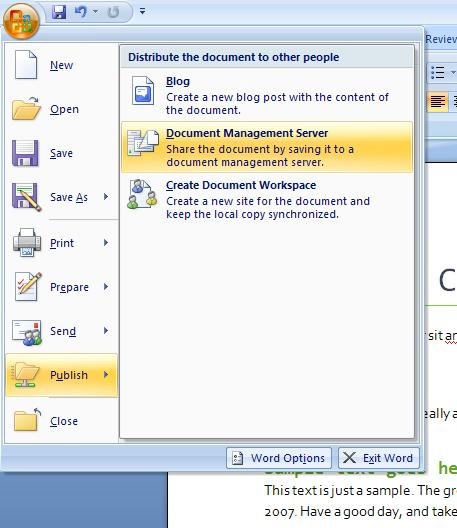Click the Prepare checklist pencil icon
The height and width of the screenshot is (528, 457).
pos(28,287)
